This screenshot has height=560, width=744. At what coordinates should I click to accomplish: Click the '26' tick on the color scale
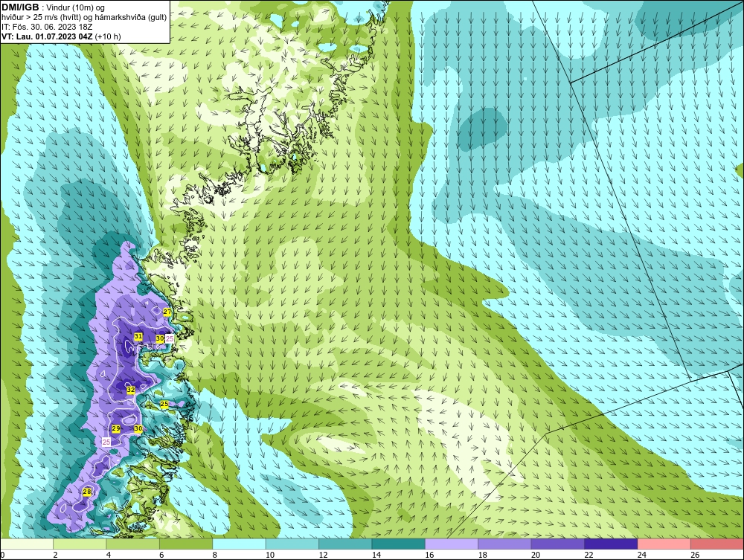click(x=695, y=555)
